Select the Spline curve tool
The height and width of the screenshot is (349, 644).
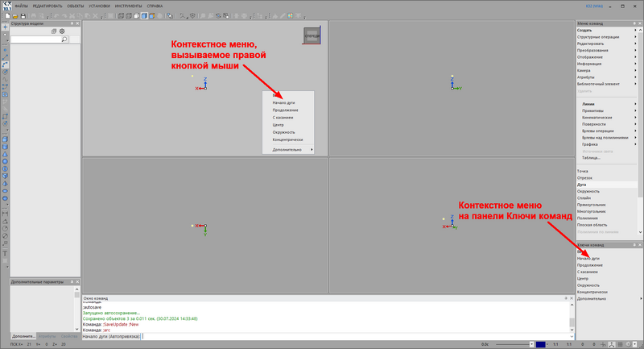(x=5, y=79)
